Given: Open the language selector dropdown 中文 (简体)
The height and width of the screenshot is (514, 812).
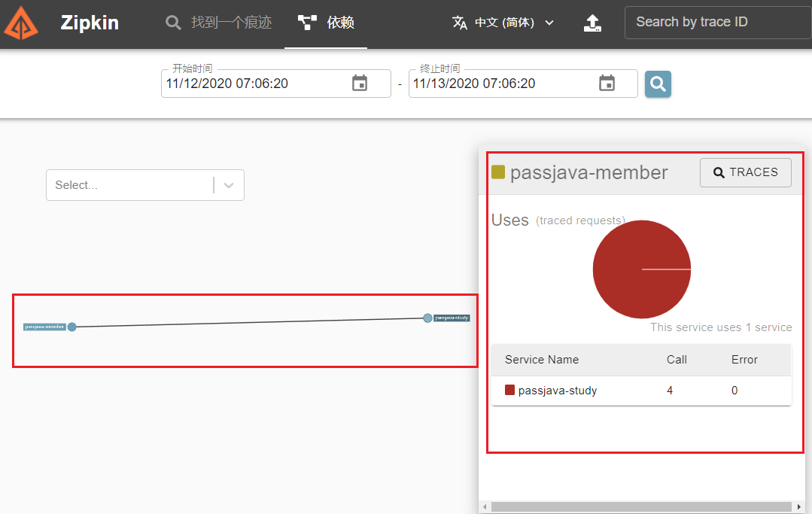Looking at the screenshot, I should click(503, 23).
